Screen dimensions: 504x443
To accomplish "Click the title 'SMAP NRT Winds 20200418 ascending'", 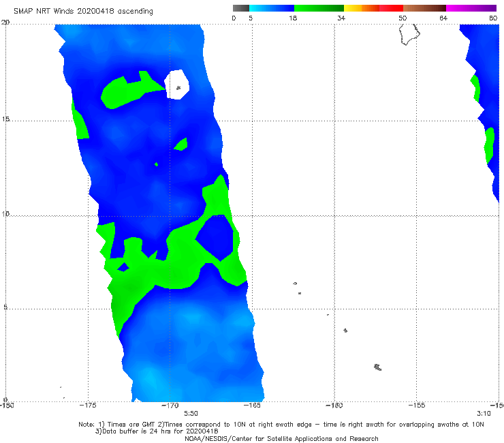I will pos(83,12).
